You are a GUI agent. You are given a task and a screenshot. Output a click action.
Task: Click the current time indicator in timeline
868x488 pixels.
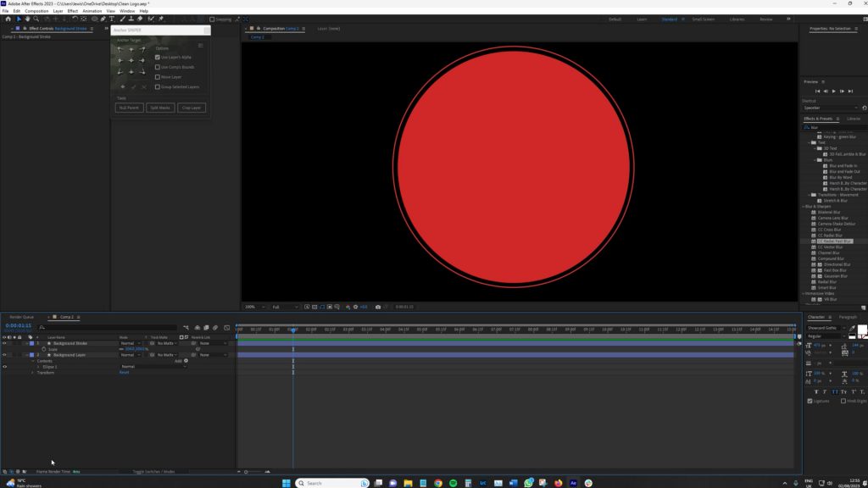293,330
